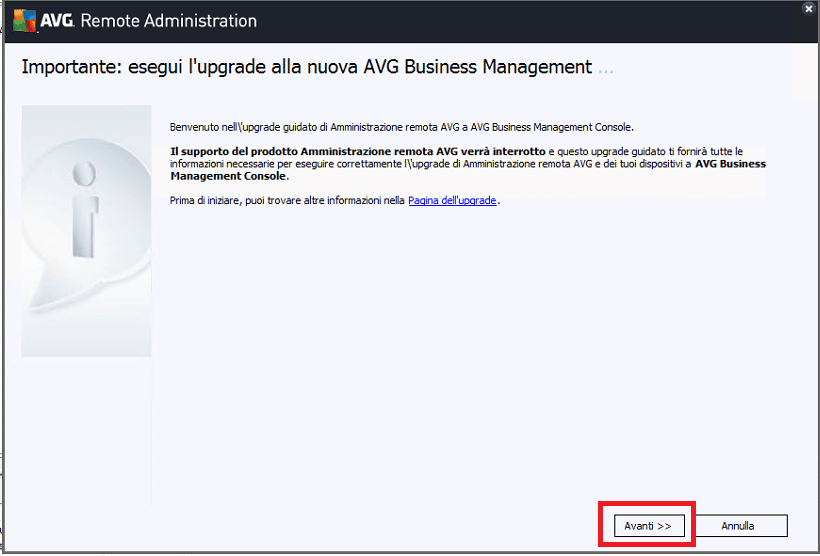Click the Avanti >> button
This screenshot has width=820, height=556.
pos(648,526)
